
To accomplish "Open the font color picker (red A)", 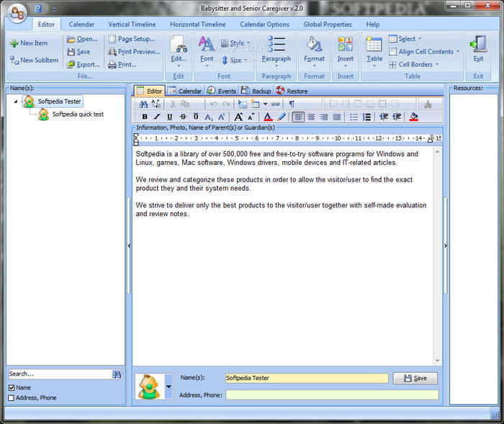I will point(268,117).
